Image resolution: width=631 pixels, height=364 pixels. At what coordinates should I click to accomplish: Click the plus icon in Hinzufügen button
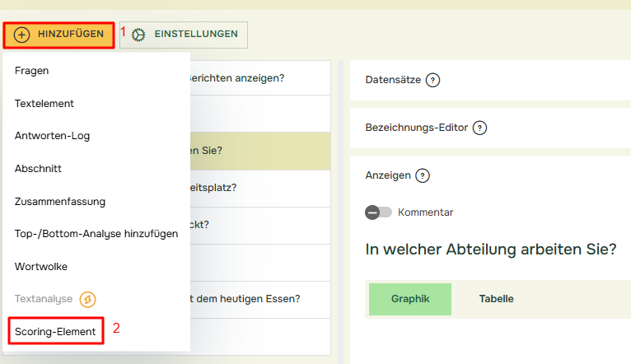[x=22, y=35]
